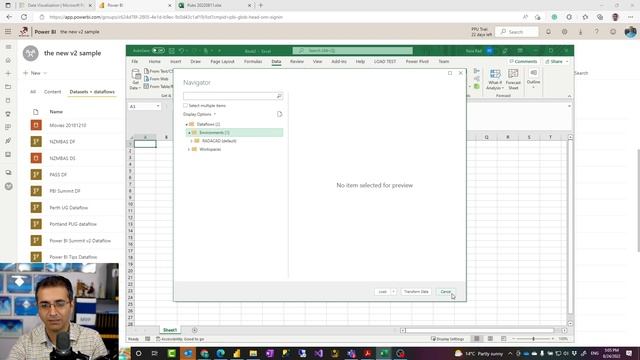Click the NZMBAS DF dataflow icon

coord(36,141)
